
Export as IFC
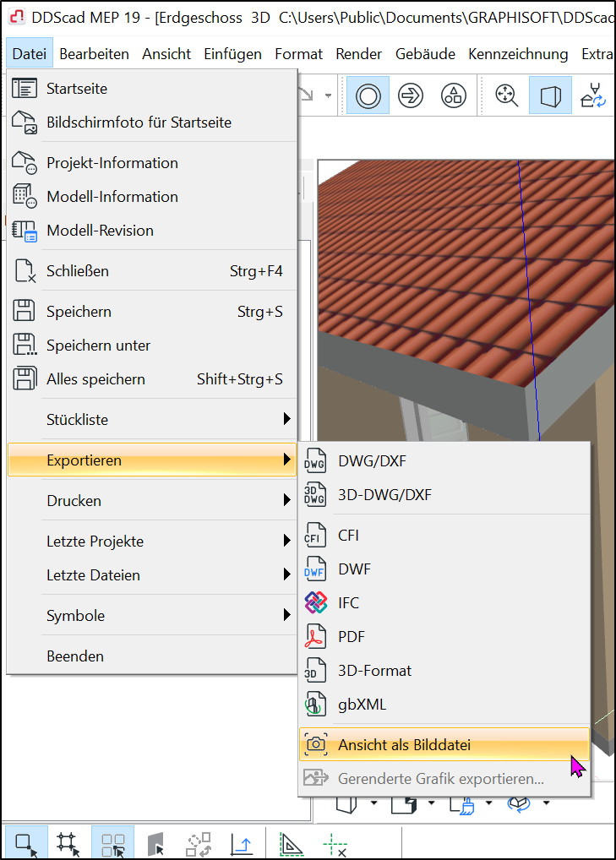[x=444, y=603]
